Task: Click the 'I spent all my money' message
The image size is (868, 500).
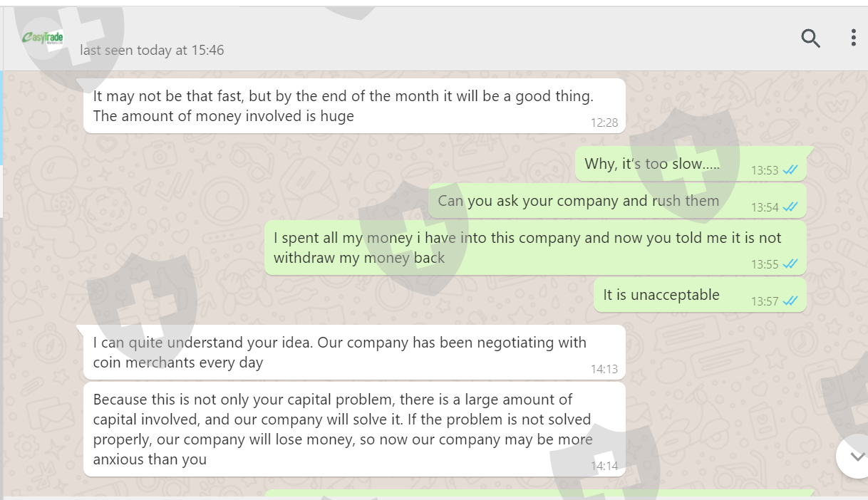Action: (x=527, y=247)
